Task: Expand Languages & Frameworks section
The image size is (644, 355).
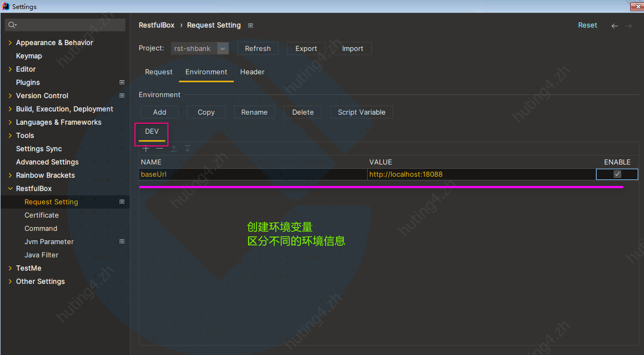Action: point(10,122)
